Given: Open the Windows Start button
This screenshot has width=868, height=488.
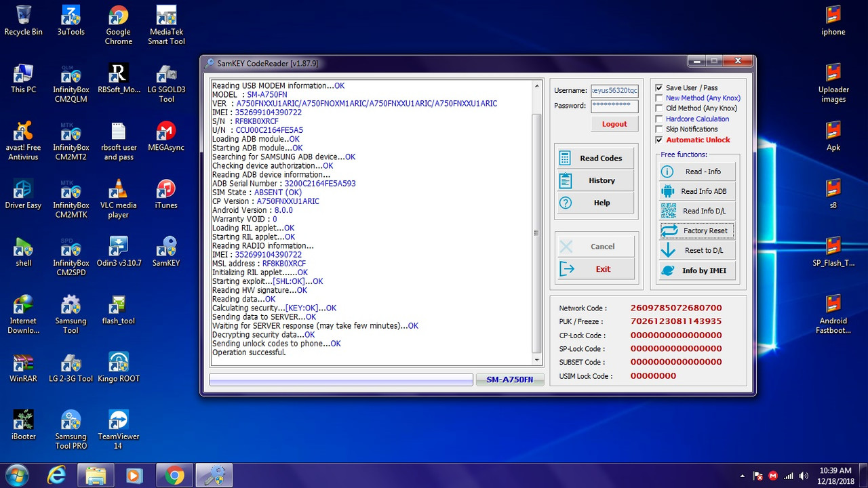Looking at the screenshot, I should click(x=16, y=476).
